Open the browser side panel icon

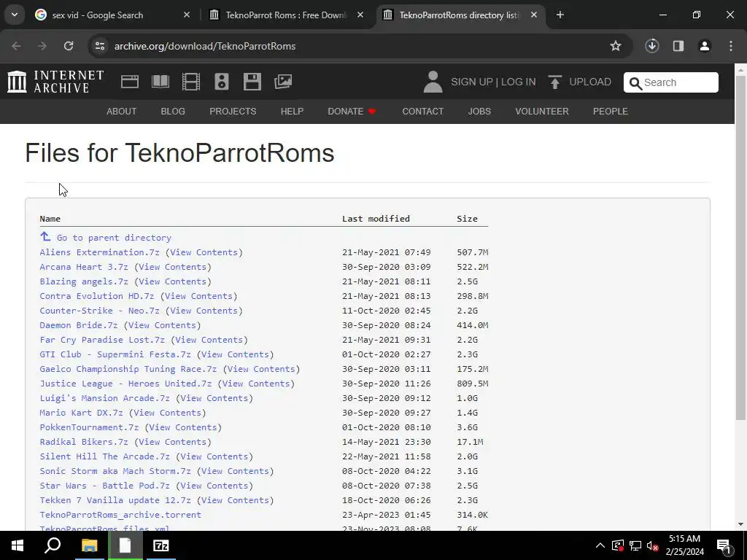678,46
